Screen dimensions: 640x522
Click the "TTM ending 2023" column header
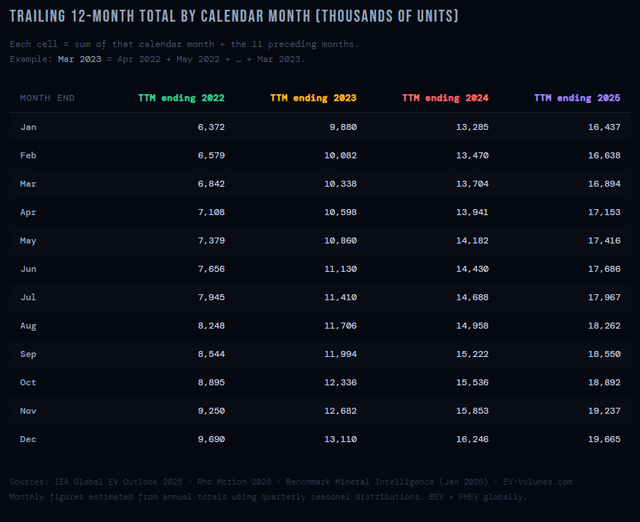coord(313,98)
